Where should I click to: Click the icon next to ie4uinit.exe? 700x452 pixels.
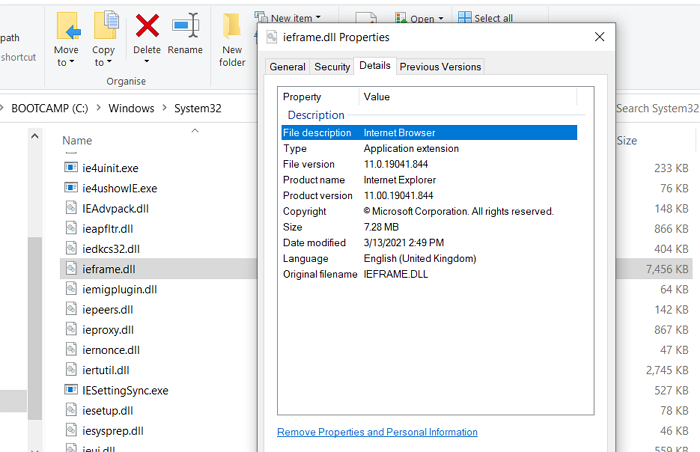[71, 167]
